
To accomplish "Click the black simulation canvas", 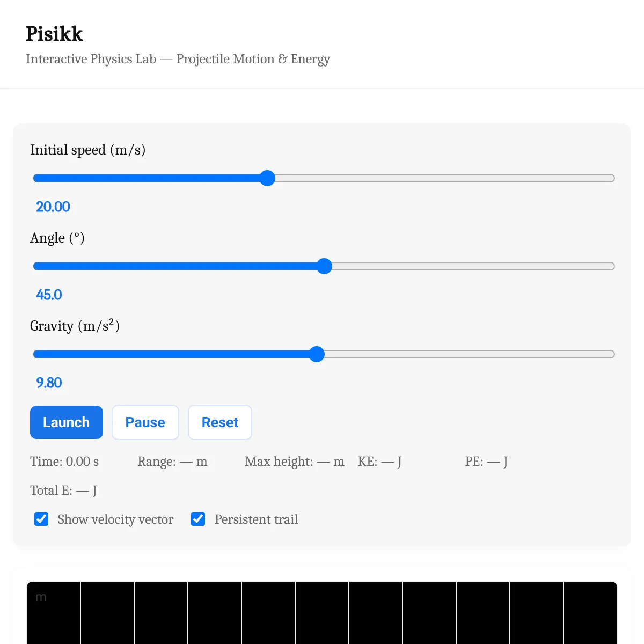I will pos(322,613).
